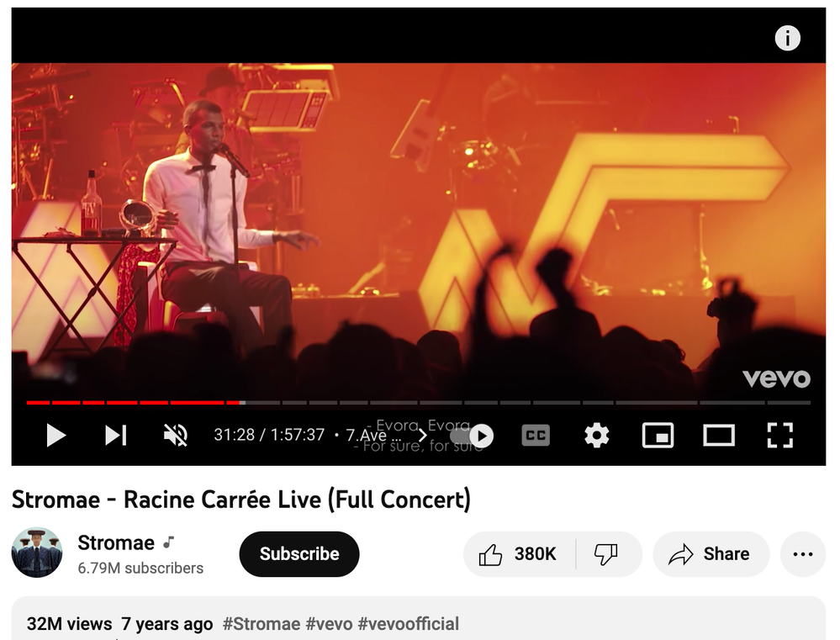
Task: Enable theater mode view
Action: point(719,436)
